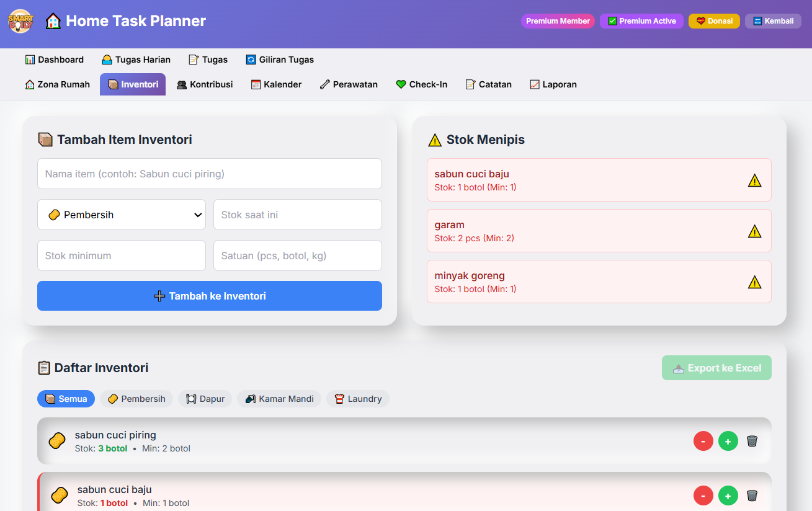Click warning icon on minyak goreng alert

pos(754,282)
